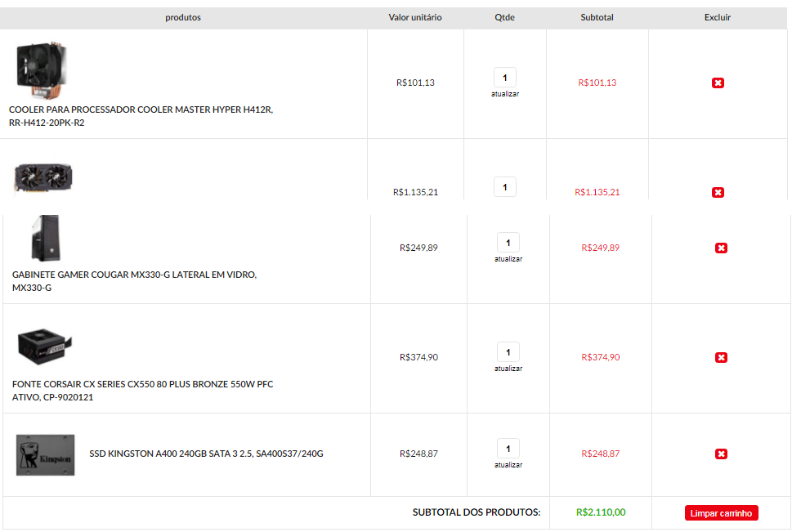The height and width of the screenshot is (532, 792).
Task: Delete the R$1.135,21 graphics card from cart
Action: (x=718, y=193)
